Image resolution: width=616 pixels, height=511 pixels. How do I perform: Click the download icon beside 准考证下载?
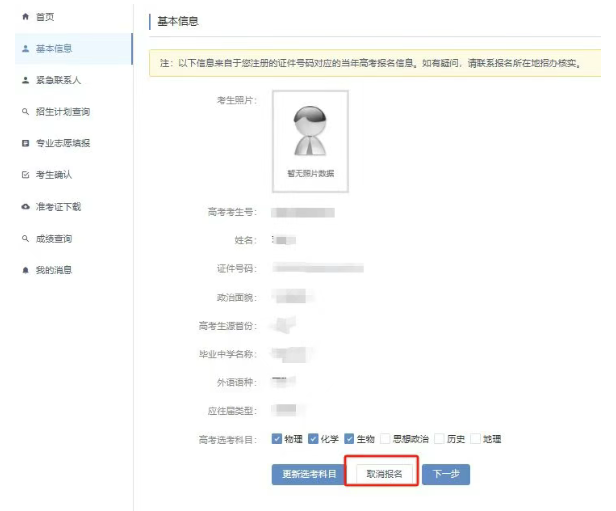click(25, 207)
